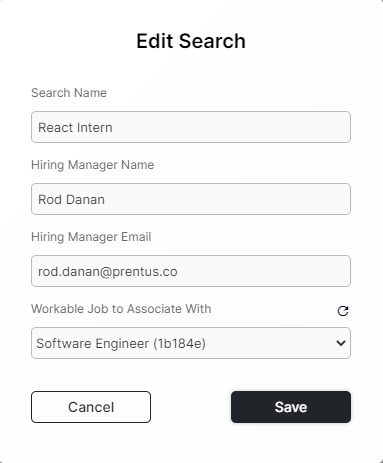
Task: Click the circular reload arrow icon
Action: pos(343,311)
